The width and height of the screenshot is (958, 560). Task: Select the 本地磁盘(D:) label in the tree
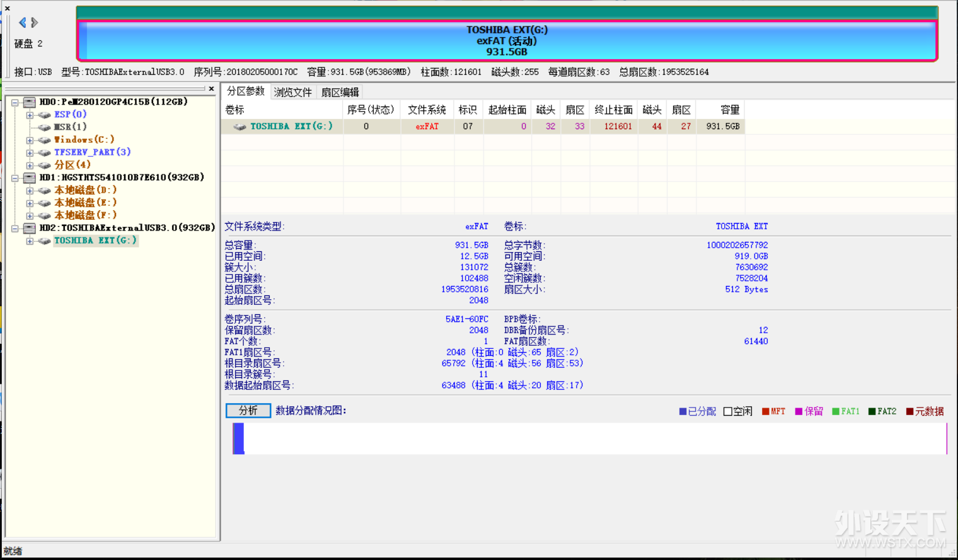[x=85, y=190]
